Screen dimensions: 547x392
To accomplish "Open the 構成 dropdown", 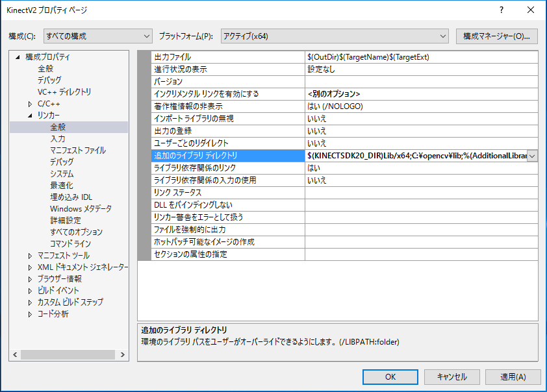I will 97,36.
